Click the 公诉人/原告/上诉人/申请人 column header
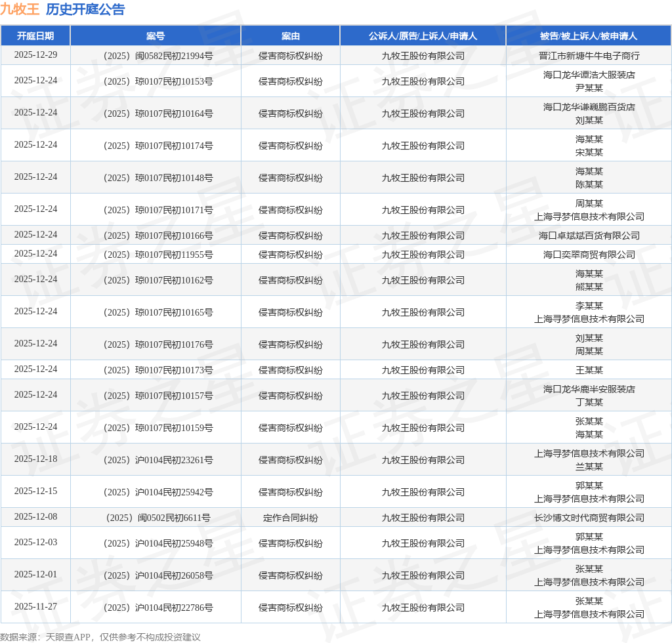The height and width of the screenshot is (643, 672). (423, 36)
